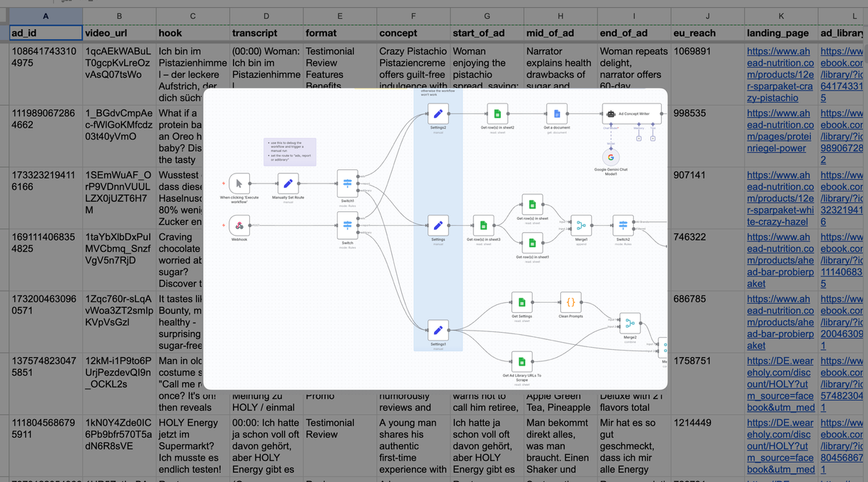Image resolution: width=868 pixels, height=482 pixels.
Task: Add a Memory sub-node to Ad Concept Writer
Action: point(638,138)
